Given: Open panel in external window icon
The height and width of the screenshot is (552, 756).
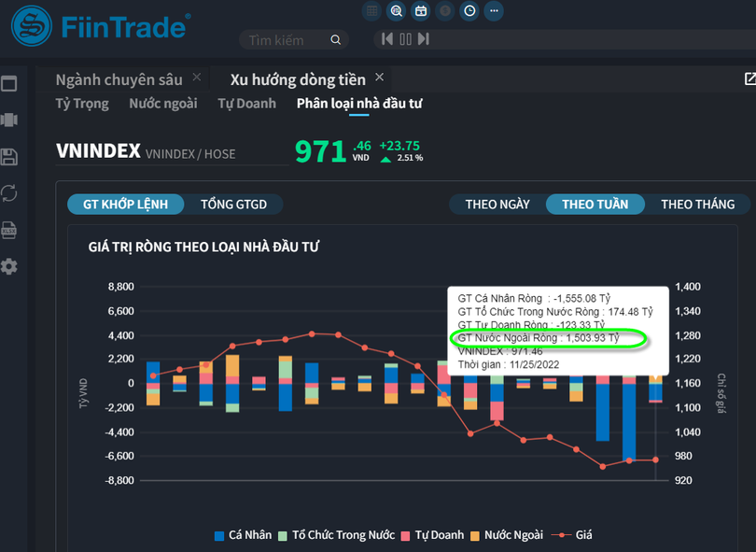Looking at the screenshot, I should point(749,79).
